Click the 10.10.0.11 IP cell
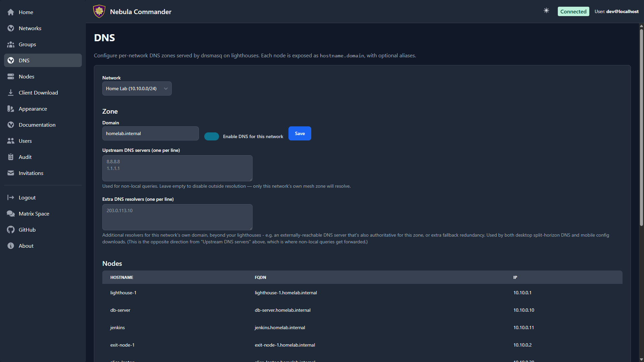The width and height of the screenshot is (644, 362). pyautogui.click(x=524, y=327)
